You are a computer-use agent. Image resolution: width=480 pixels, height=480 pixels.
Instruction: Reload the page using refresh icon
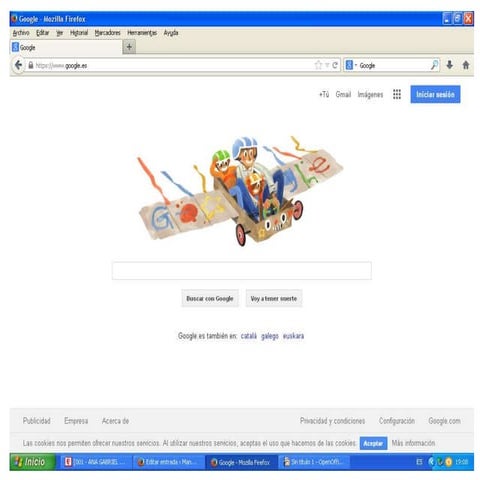335,65
